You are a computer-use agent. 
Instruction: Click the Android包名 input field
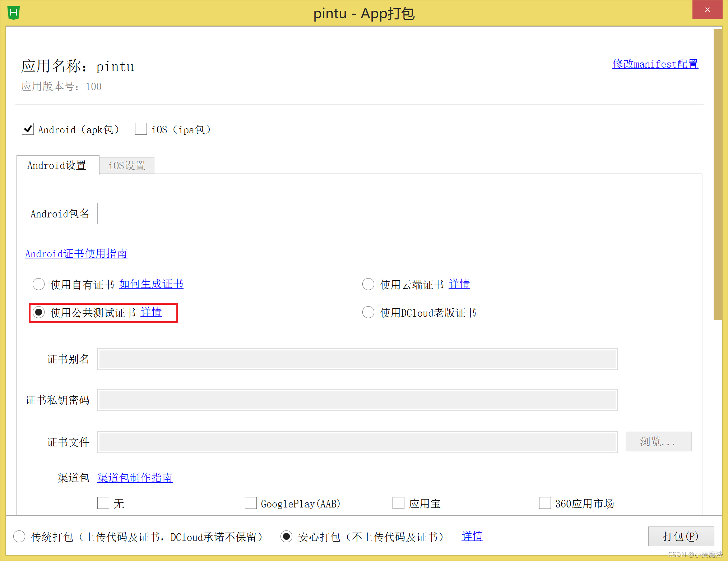[394, 213]
